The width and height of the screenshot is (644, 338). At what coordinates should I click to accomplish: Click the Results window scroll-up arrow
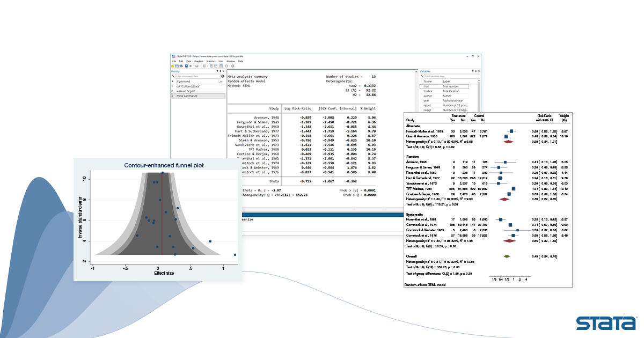[415, 72]
